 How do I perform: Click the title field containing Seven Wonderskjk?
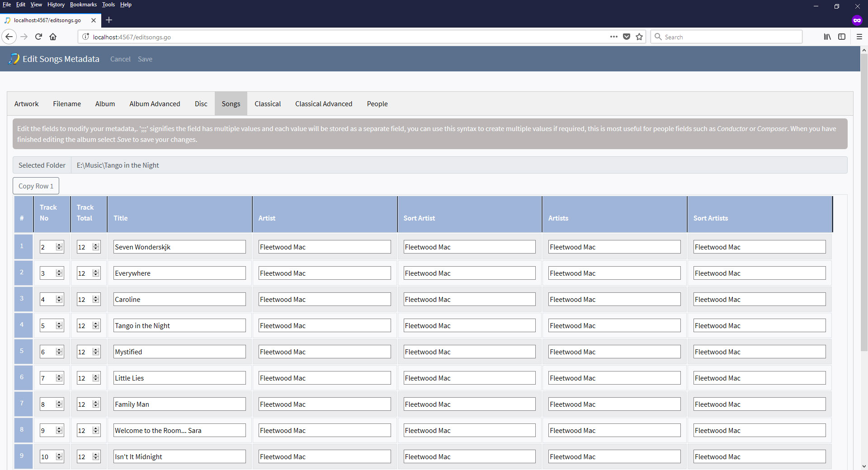click(179, 247)
